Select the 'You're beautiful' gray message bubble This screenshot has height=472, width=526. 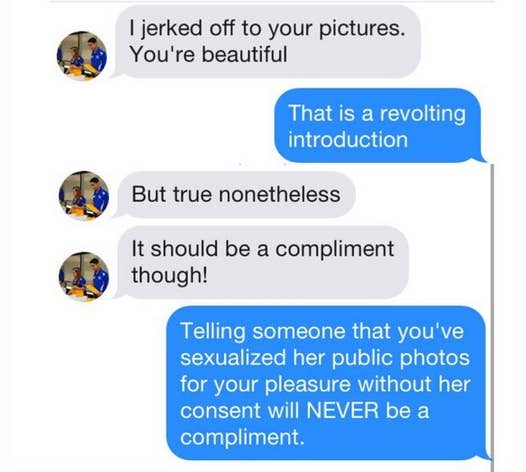tap(267, 42)
